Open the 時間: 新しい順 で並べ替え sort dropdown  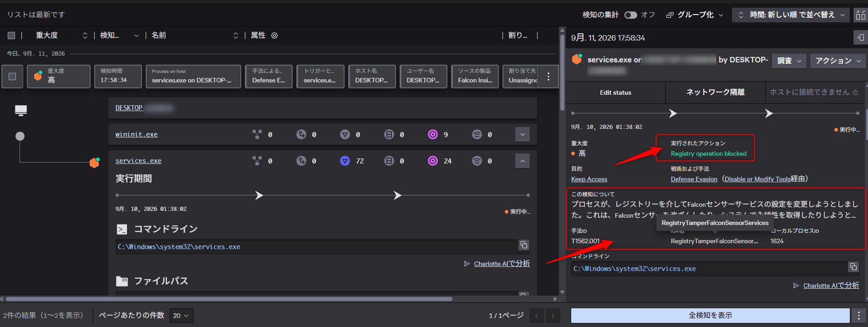tap(791, 15)
